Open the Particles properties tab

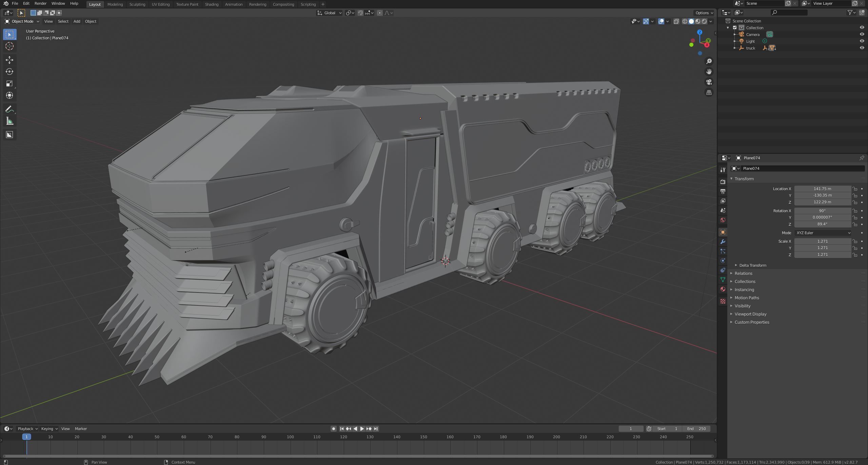tap(723, 251)
